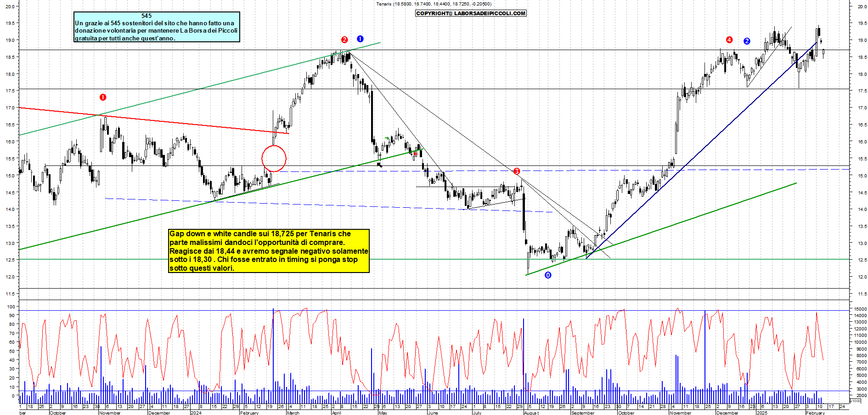Click 'sotto questi valori.' line in yellow box
Viewport: 868px width, 415px height.
click(202, 268)
